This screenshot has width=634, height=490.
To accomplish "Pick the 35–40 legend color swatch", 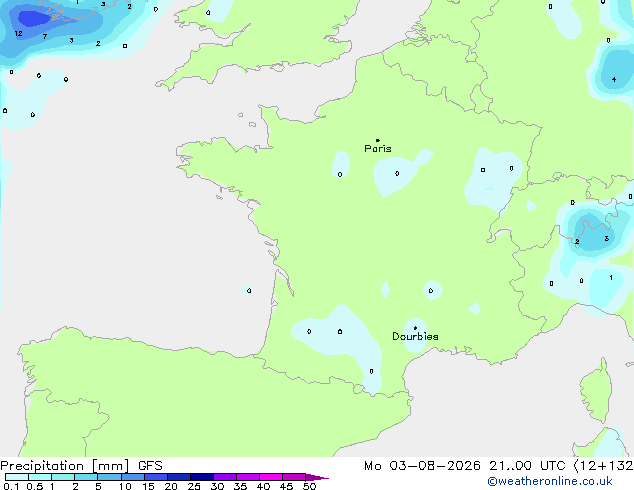I will click(x=247, y=477).
